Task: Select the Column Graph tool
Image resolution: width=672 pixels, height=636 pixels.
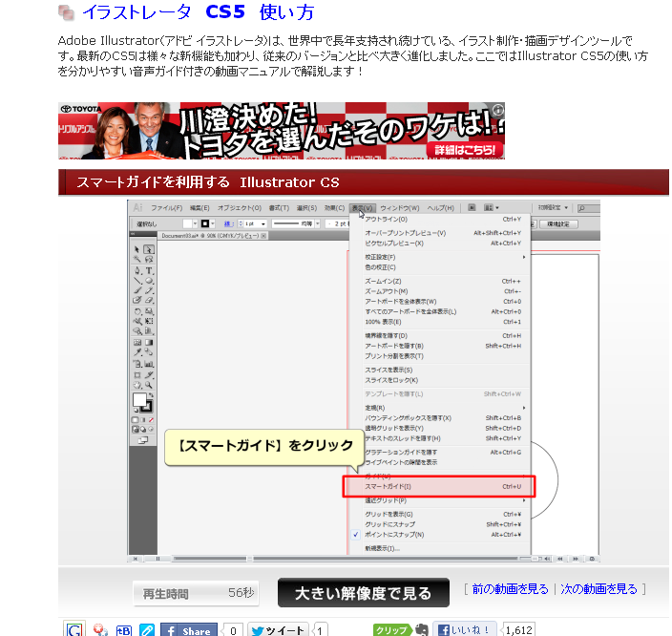Action: coord(149,364)
